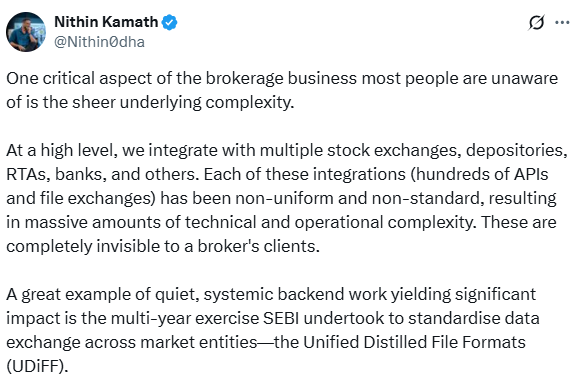The image size is (579, 391).
Task: Click the word "depositories" in the tweet
Action: (x=516, y=151)
